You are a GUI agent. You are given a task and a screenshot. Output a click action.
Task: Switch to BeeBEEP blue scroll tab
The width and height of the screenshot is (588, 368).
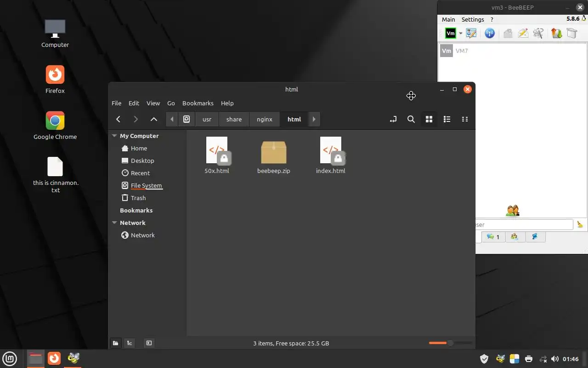coord(535,237)
